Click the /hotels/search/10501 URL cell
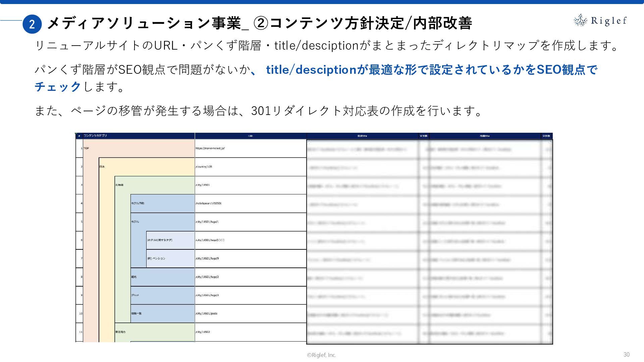The height and width of the screenshot is (362, 644). (x=208, y=203)
